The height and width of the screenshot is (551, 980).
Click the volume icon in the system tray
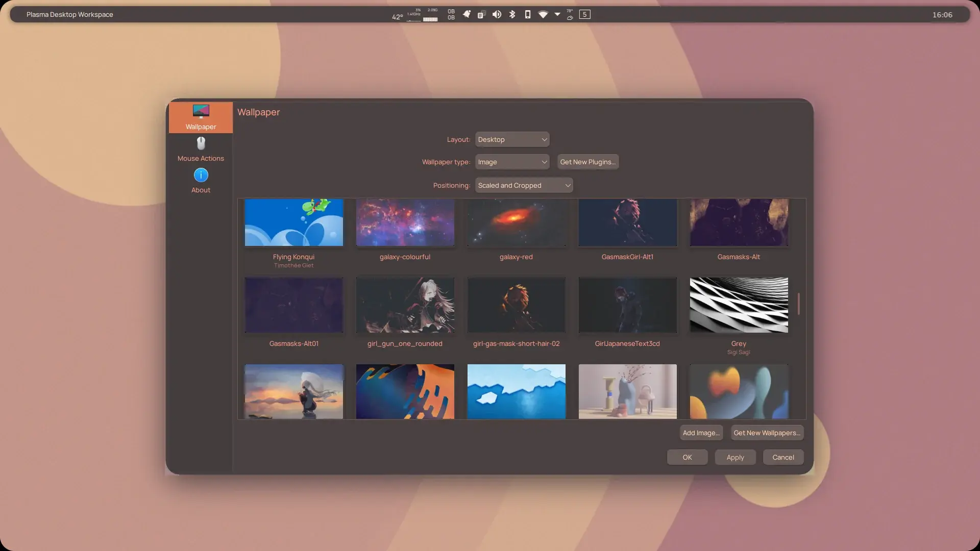(497, 14)
